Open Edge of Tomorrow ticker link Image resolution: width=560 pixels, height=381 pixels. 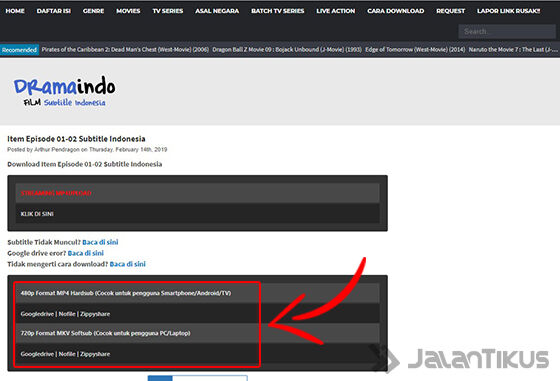[415, 50]
